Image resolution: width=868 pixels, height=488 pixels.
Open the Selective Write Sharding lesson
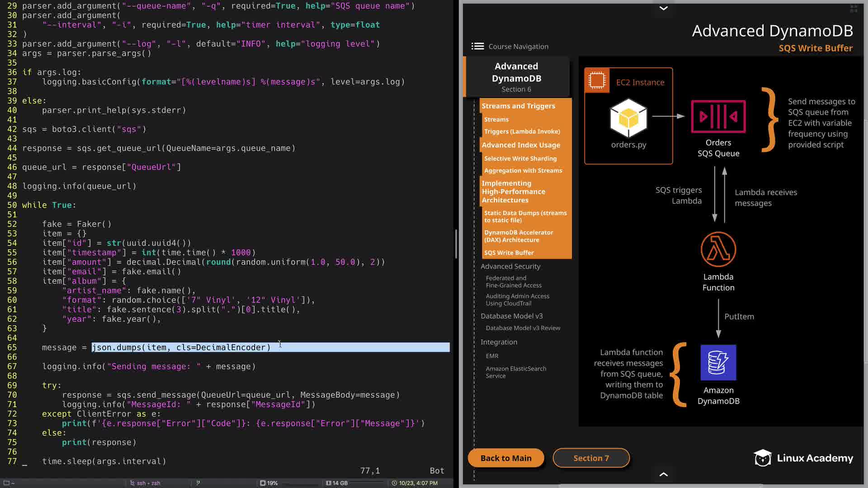point(520,159)
